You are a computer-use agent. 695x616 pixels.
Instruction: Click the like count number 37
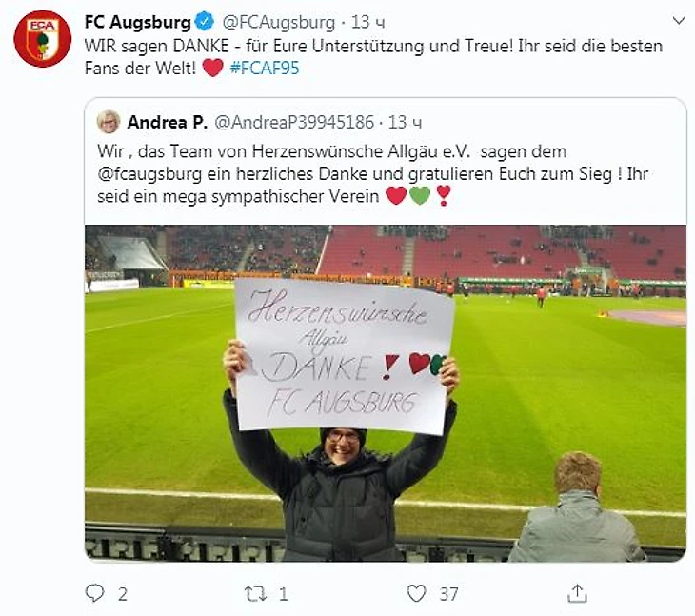pos(448,594)
